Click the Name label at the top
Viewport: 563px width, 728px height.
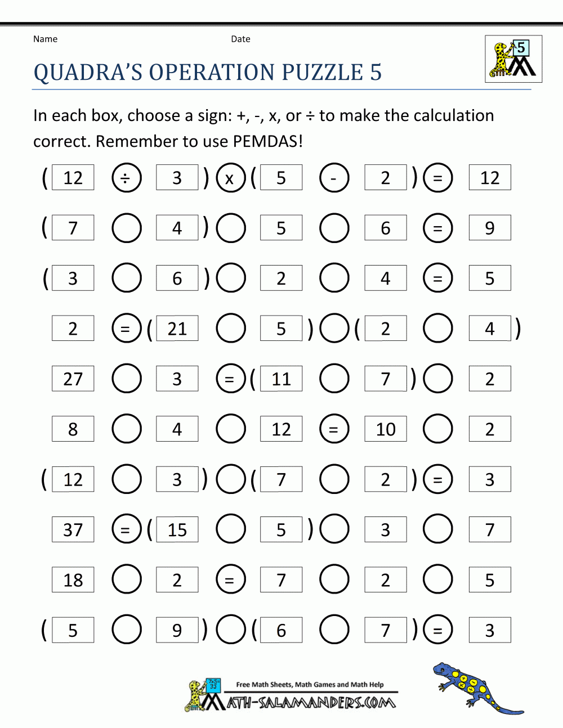[45, 39]
